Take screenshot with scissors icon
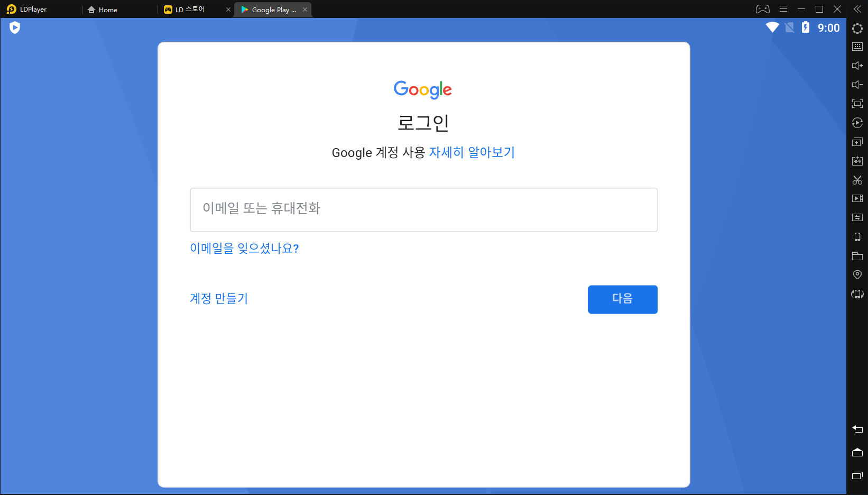Screen dimensions: 868x495 (x=857, y=180)
